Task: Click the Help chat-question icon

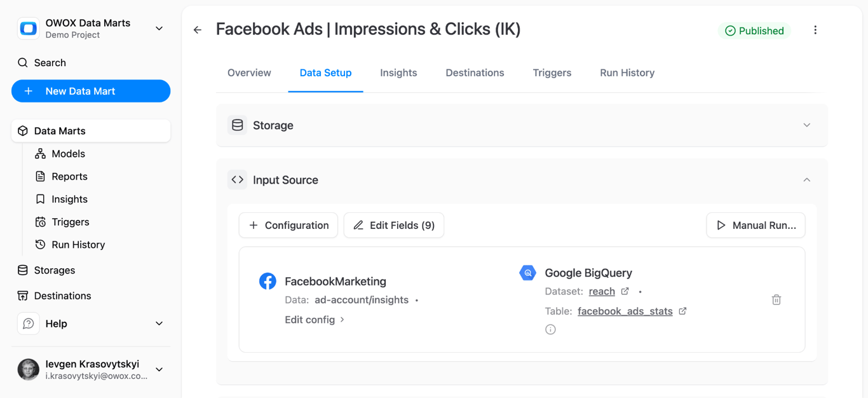Action: pos(28,324)
